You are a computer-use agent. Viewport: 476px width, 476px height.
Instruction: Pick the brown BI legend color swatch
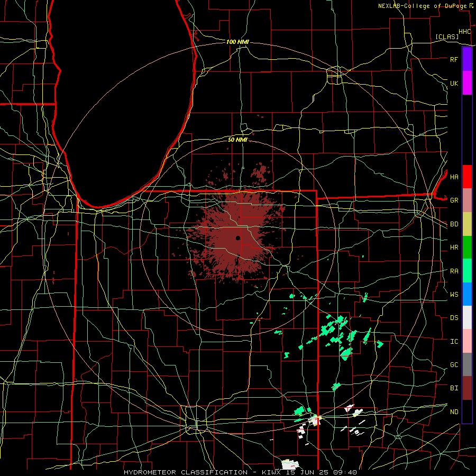tap(467, 388)
